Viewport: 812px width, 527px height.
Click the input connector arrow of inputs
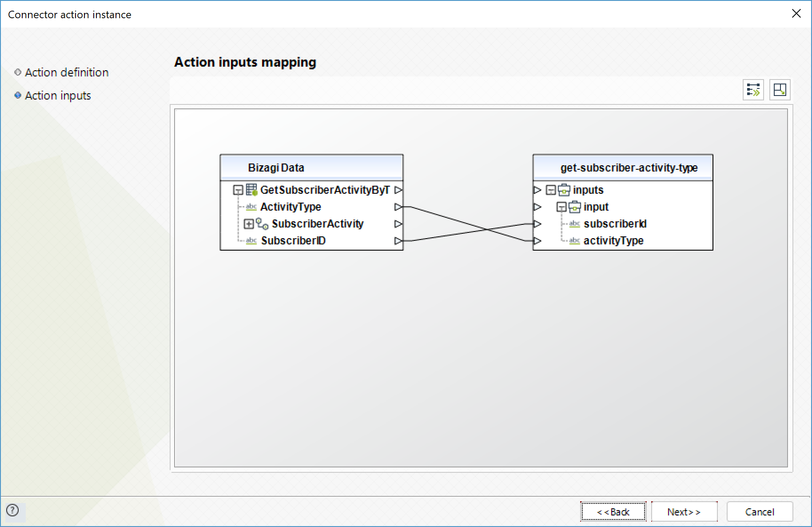537,190
